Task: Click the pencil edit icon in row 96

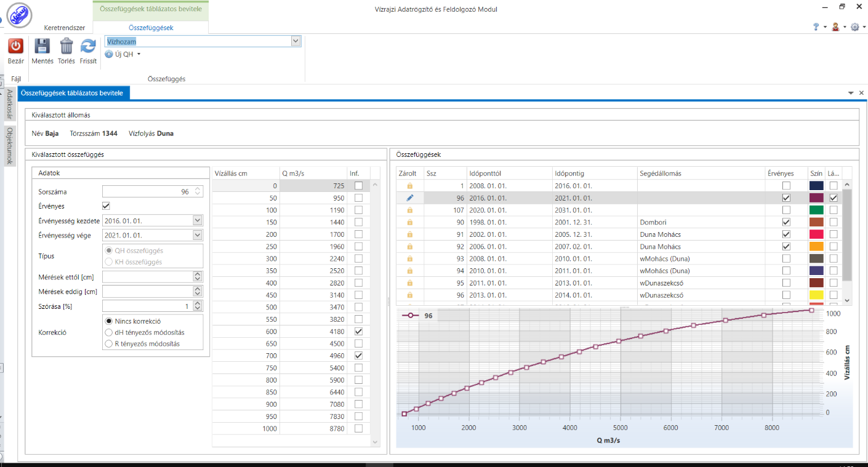Action: point(410,198)
